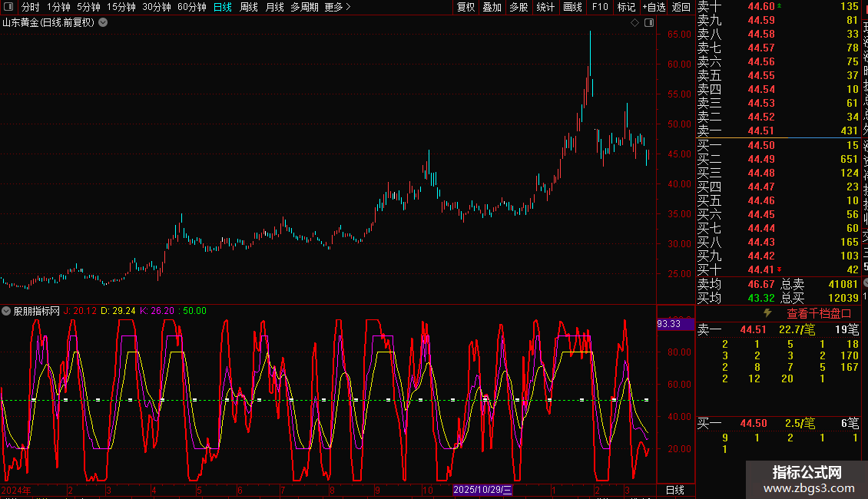The height and width of the screenshot is (499, 868).
Task: Click the 卖五 price 44.55
Action: pyautogui.click(x=761, y=75)
